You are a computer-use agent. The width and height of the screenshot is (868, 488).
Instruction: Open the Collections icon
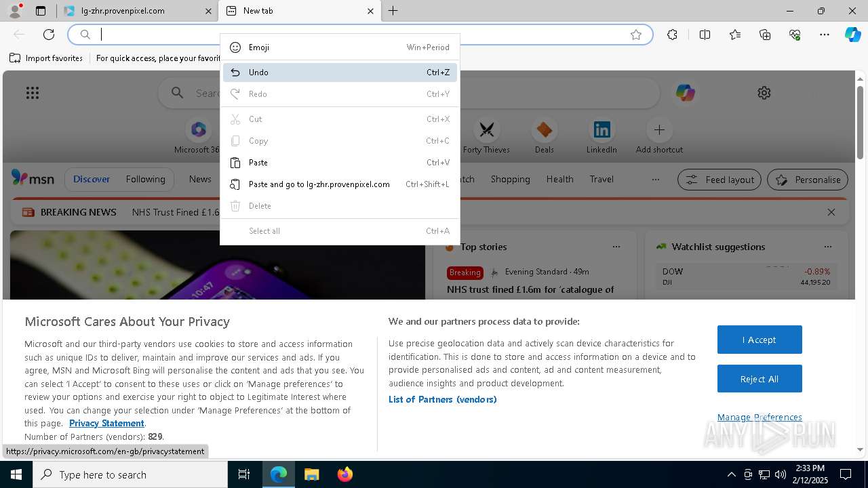(x=765, y=35)
